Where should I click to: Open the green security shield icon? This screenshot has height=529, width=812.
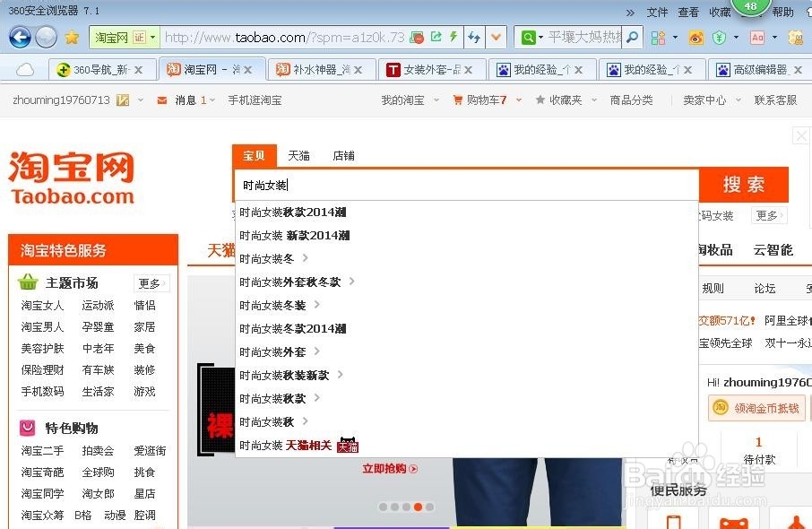[719, 39]
